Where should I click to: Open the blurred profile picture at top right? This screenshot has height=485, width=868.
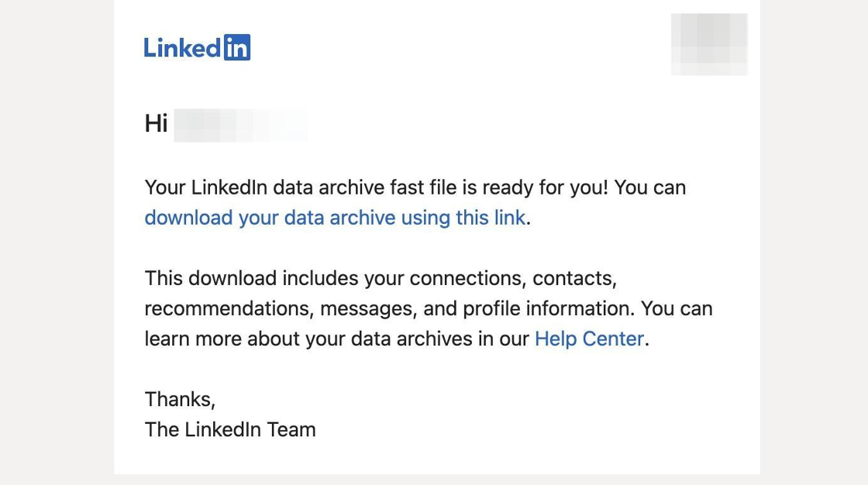(x=709, y=44)
